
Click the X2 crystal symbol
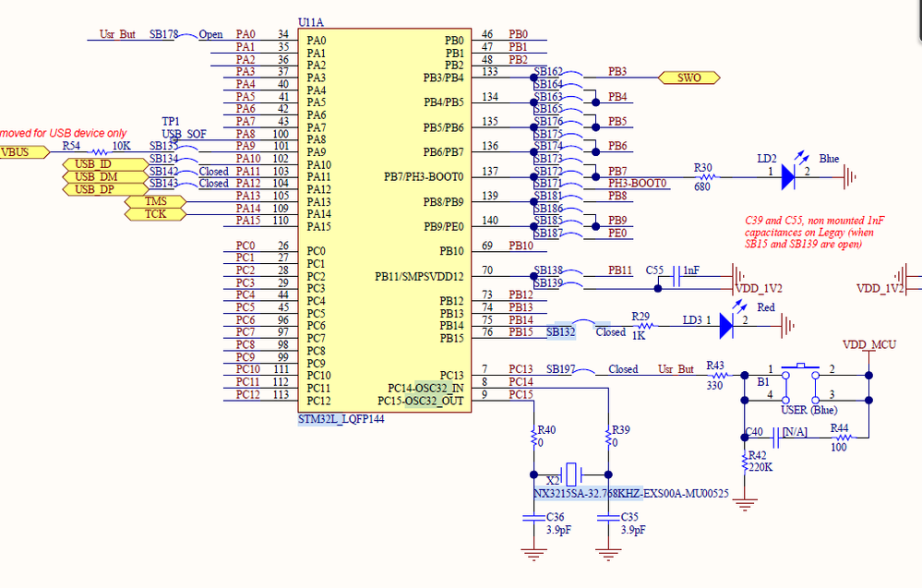click(571, 474)
